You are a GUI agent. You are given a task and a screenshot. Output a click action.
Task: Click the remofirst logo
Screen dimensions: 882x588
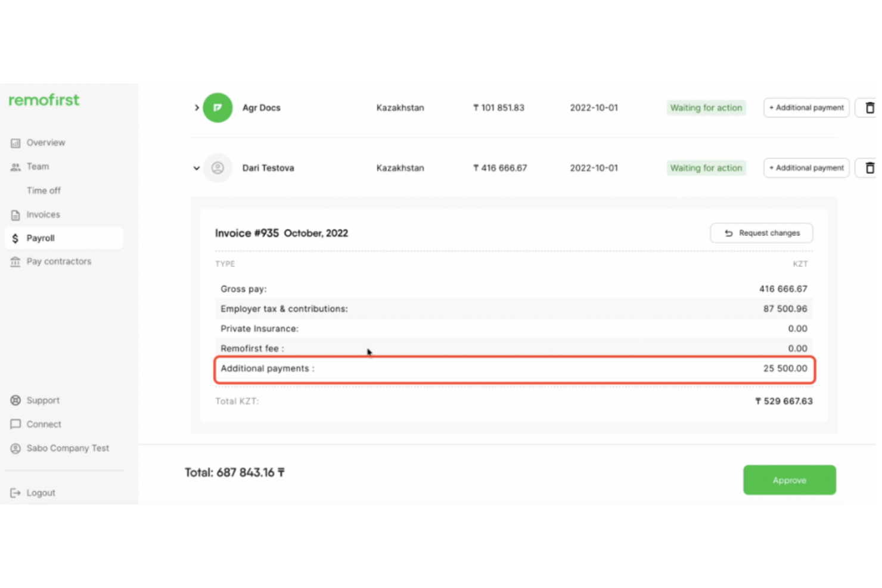pos(44,99)
